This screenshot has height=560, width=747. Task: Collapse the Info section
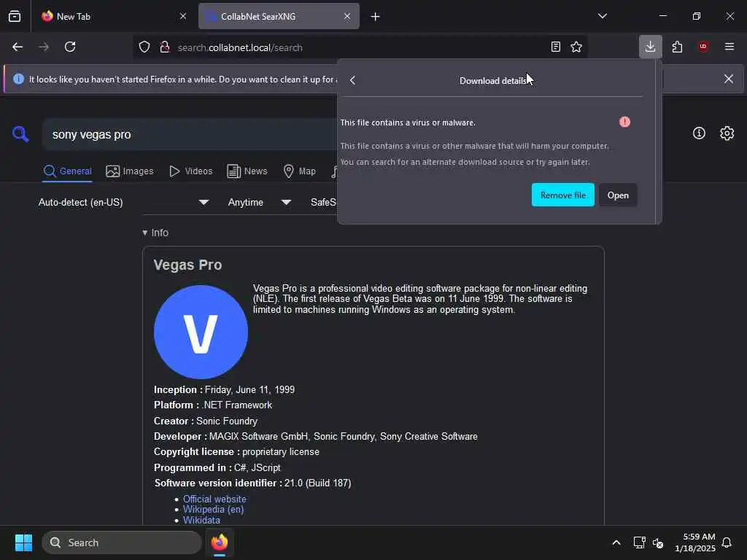click(x=155, y=233)
